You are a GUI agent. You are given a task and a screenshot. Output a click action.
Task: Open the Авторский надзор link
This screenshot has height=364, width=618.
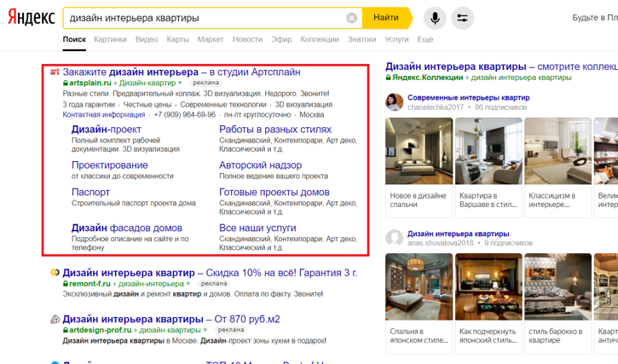pyautogui.click(x=261, y=165)
